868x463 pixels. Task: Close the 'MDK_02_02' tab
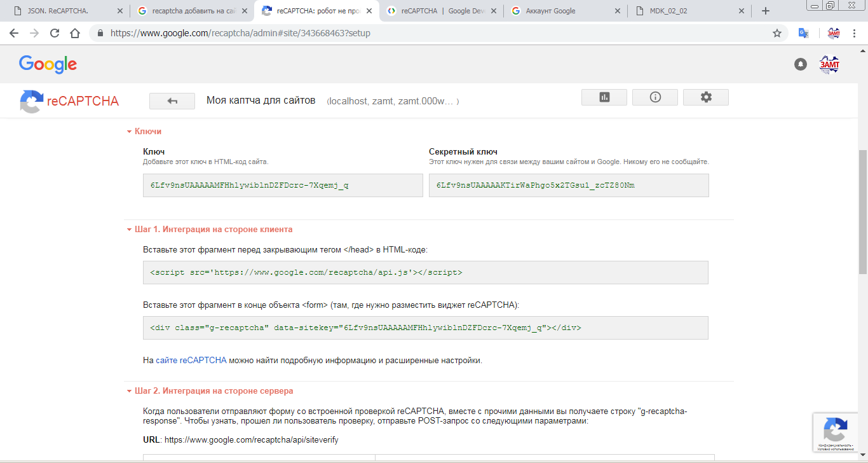coord(743,11)
